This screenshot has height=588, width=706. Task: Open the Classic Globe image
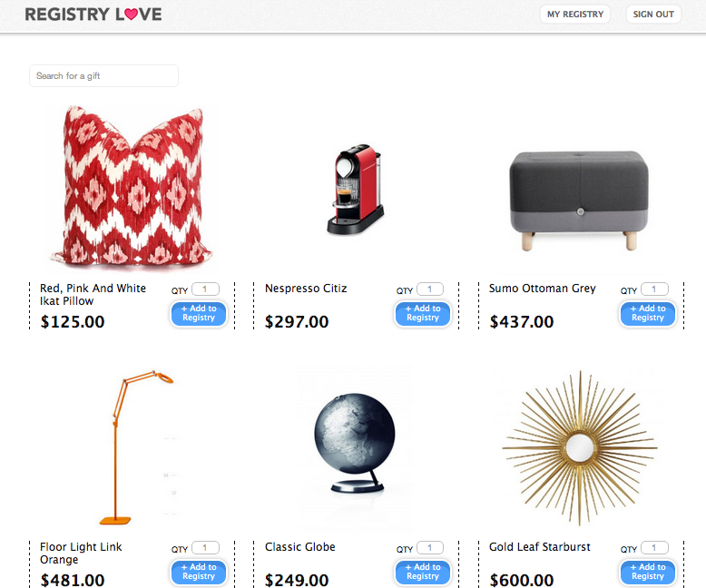[355, 442]
